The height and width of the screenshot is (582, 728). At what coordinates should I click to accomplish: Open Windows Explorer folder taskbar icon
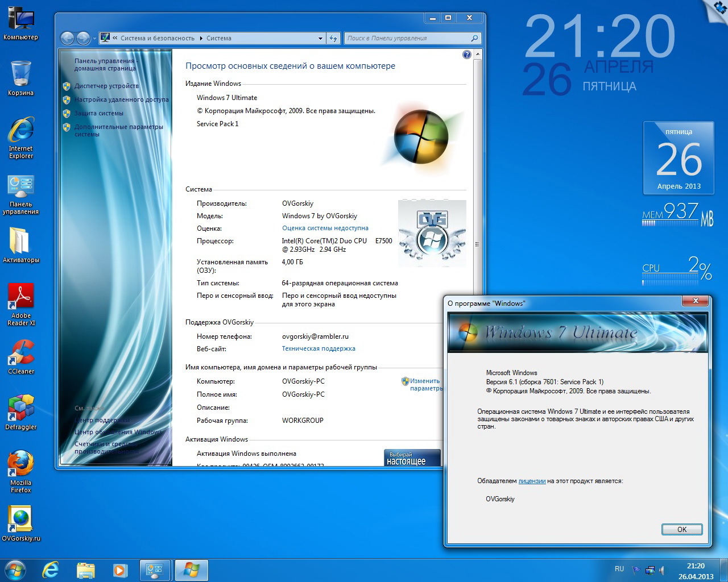[85, 570]
